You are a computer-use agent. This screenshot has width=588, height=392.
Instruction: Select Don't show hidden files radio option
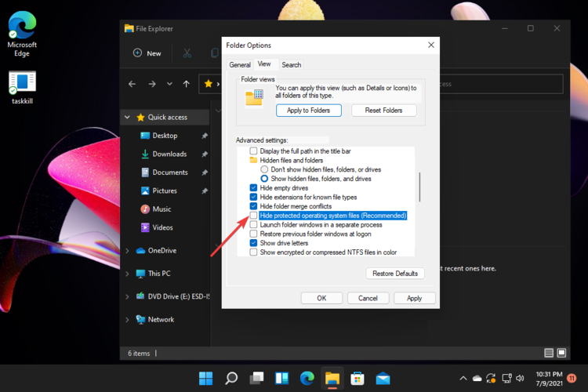click(x=264, y=169)
